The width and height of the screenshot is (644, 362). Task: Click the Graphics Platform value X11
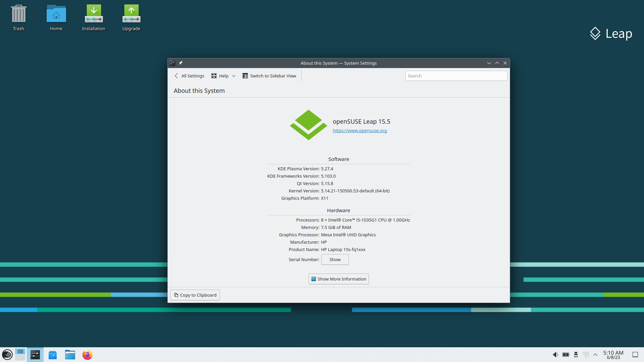point(325,198)
